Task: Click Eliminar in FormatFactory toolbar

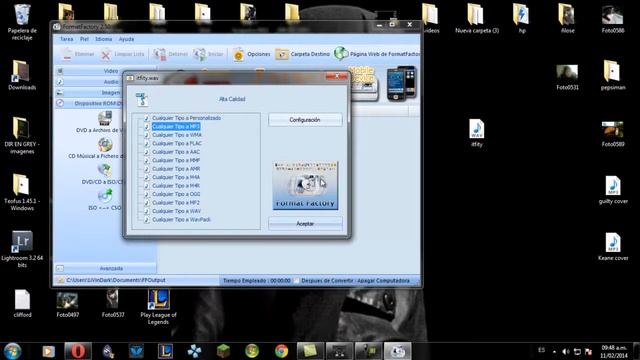Action: [78, 54]
